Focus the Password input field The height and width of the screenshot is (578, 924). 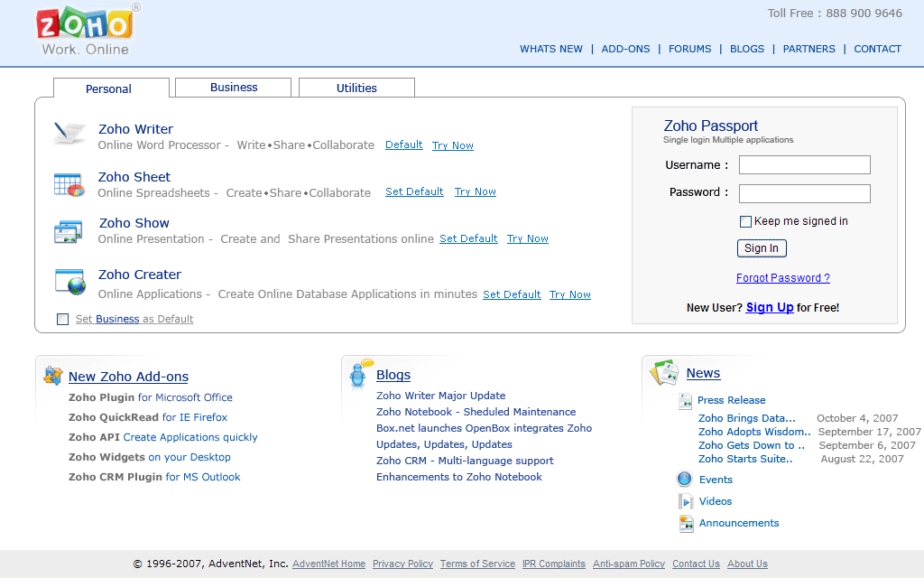click(804, 193)
